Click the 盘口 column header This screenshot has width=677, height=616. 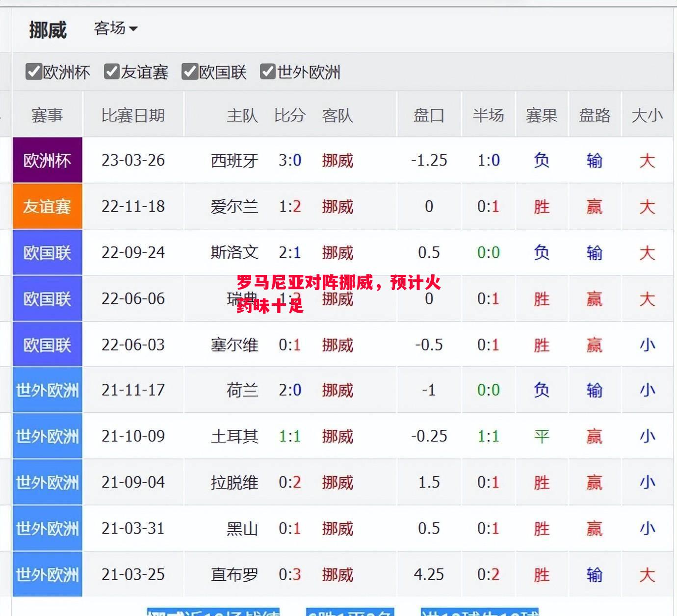429,115
